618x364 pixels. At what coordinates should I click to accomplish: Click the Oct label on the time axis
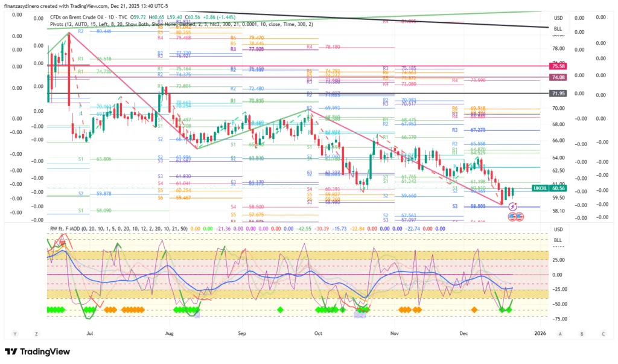318,333
